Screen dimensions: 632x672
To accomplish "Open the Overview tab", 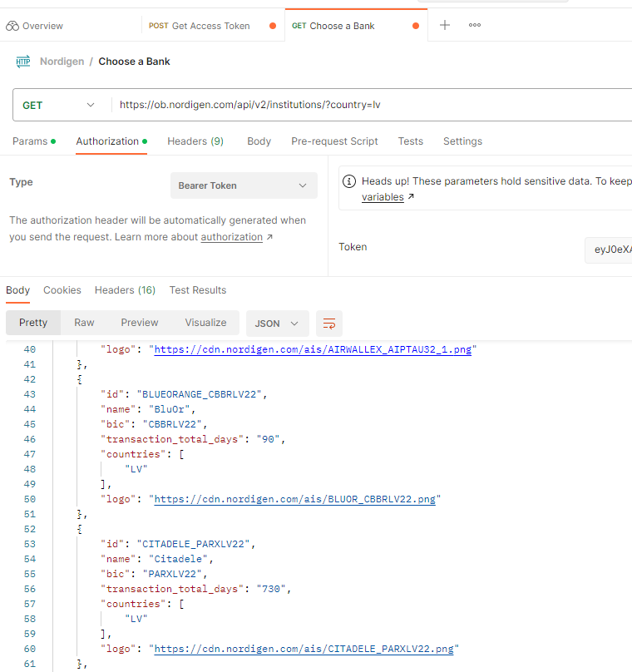I will coord(34,26).
